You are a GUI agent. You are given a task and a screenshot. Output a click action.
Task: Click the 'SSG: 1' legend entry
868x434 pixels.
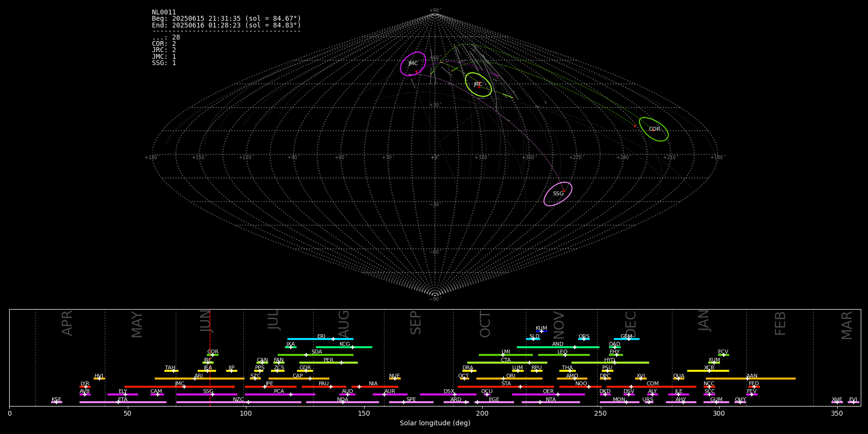click(164, 63)
